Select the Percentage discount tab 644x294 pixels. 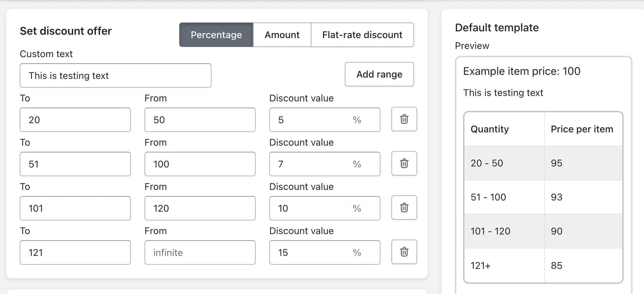216,35
